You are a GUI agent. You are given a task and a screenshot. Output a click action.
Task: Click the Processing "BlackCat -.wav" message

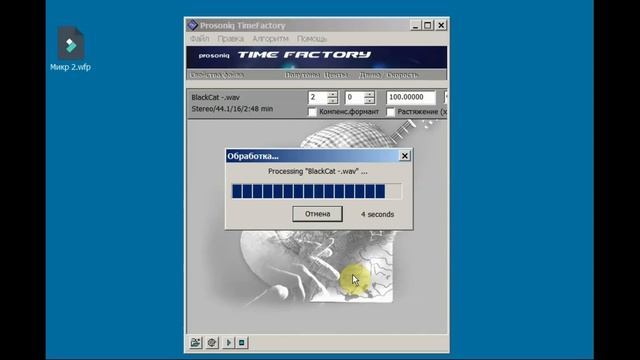(318, 171)
